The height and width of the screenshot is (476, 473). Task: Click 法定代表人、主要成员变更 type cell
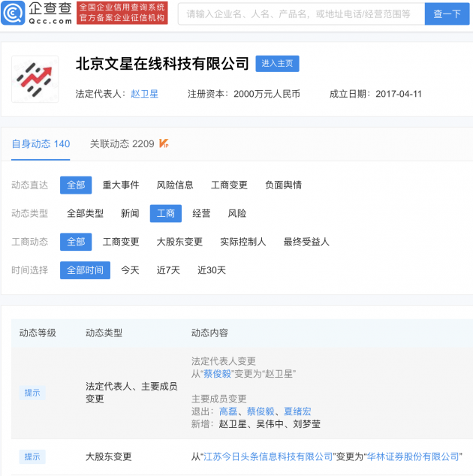tap(131, 393)
